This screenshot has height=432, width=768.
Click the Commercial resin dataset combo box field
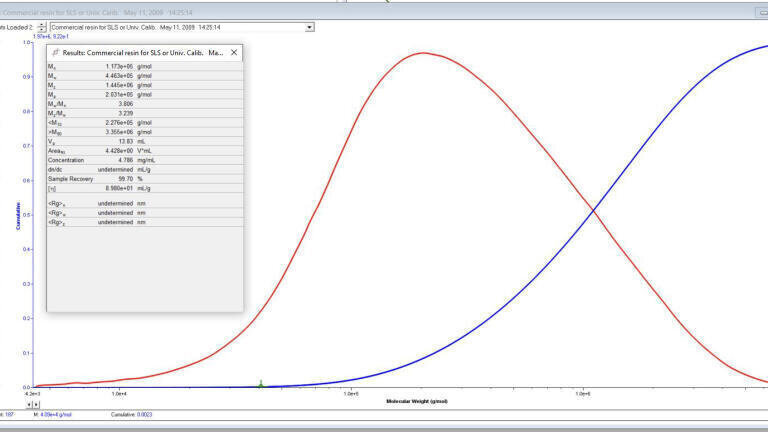coord(182,27)
